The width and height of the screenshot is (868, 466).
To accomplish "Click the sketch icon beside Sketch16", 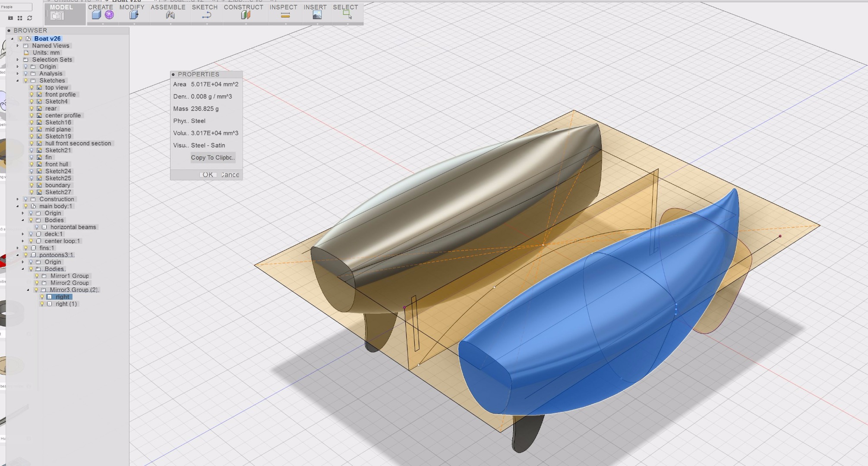I will 39,123.
